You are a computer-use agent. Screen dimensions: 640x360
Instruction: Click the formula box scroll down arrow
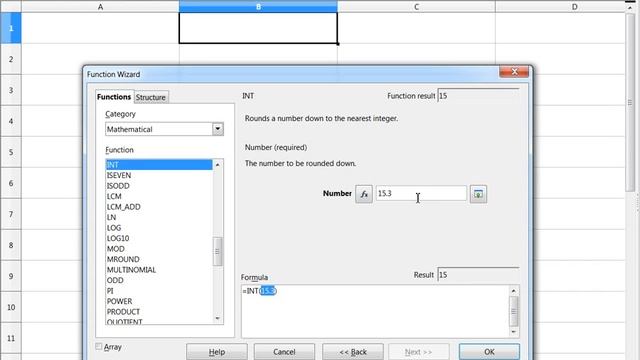pyautogui.click(x=513, y=332)
